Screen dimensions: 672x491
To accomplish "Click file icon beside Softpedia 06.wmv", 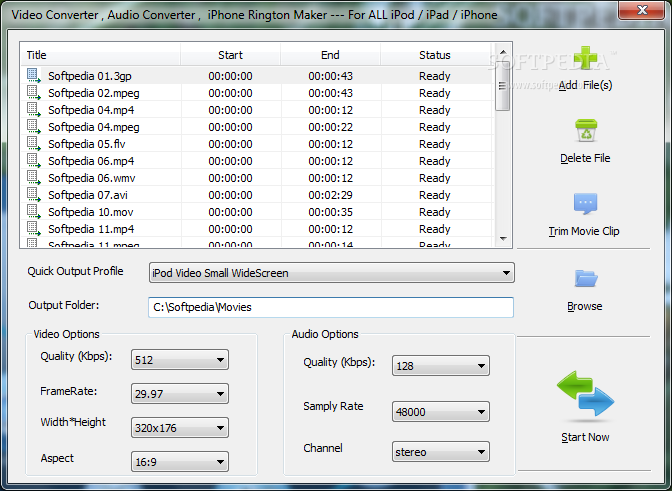I will pos(33,177).
